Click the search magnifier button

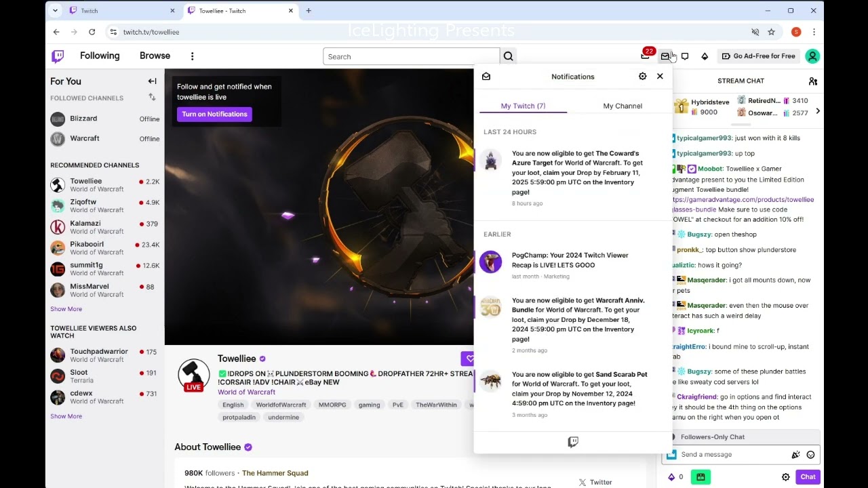click(509, 56)
